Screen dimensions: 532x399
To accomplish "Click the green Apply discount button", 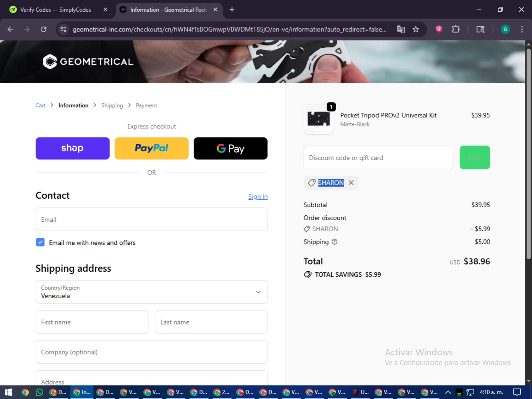I will tap(475, 157).
